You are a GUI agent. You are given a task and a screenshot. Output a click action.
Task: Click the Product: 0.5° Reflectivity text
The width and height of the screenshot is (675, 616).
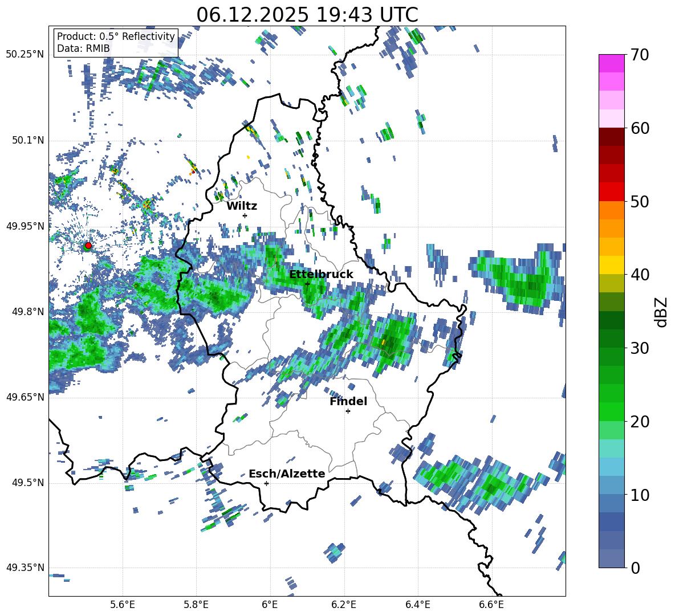pos(116,36)
